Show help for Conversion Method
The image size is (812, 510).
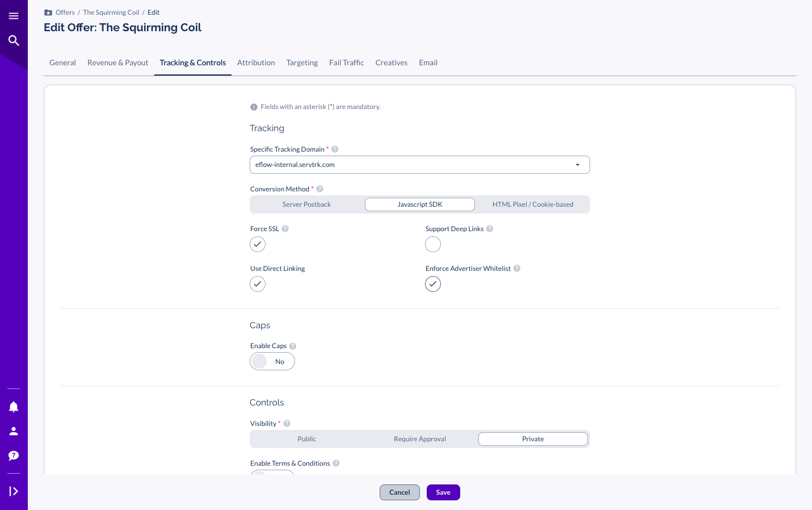319,189
